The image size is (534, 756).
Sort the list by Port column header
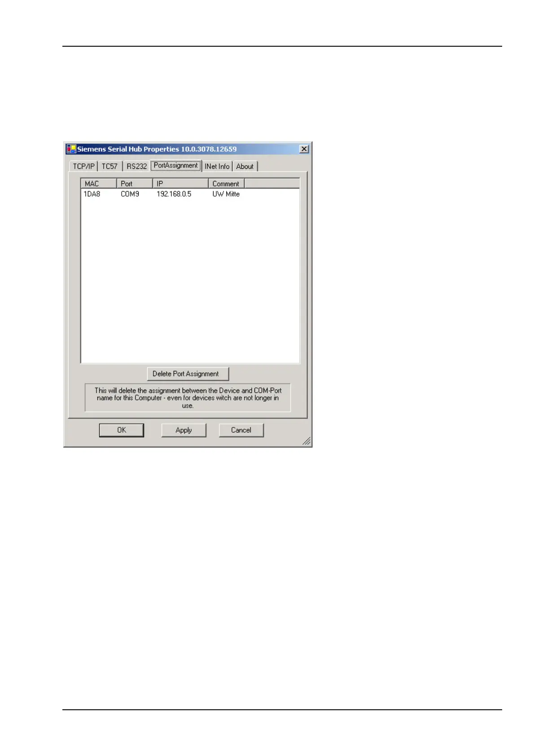pyautogui.click(x=135, y=184)
